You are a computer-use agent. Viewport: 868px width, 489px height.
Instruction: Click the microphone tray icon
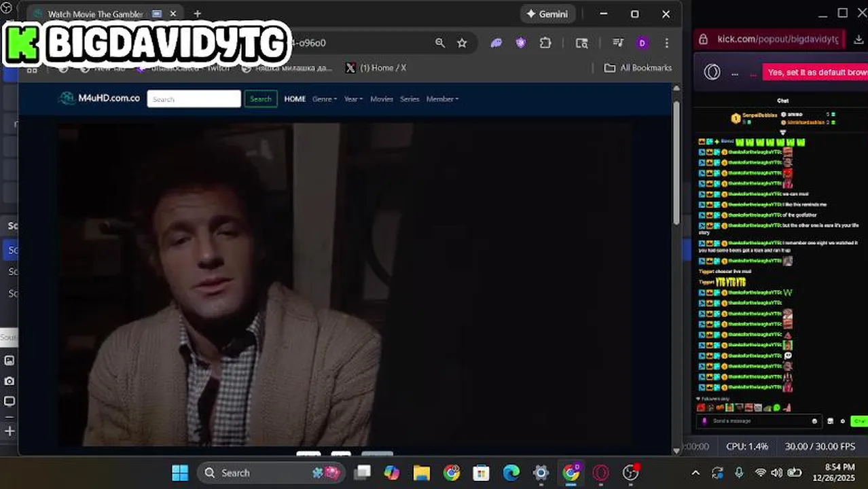point(739,473)
